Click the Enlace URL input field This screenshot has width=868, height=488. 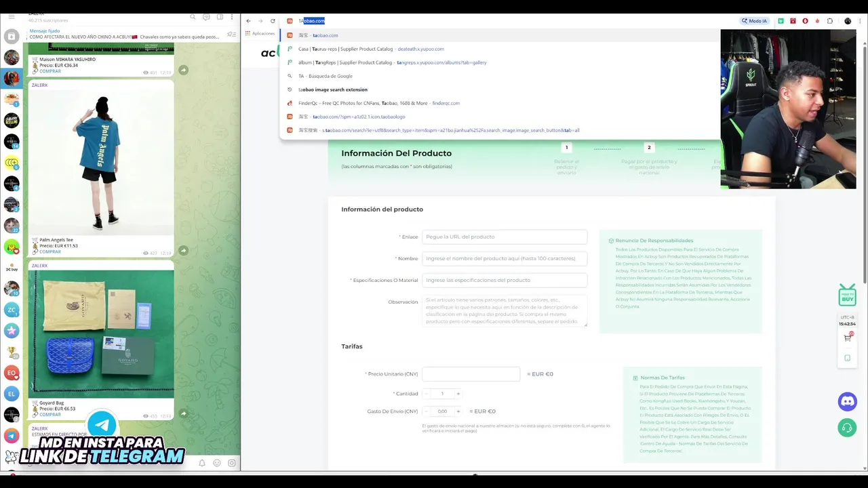[x=505, y=237]
